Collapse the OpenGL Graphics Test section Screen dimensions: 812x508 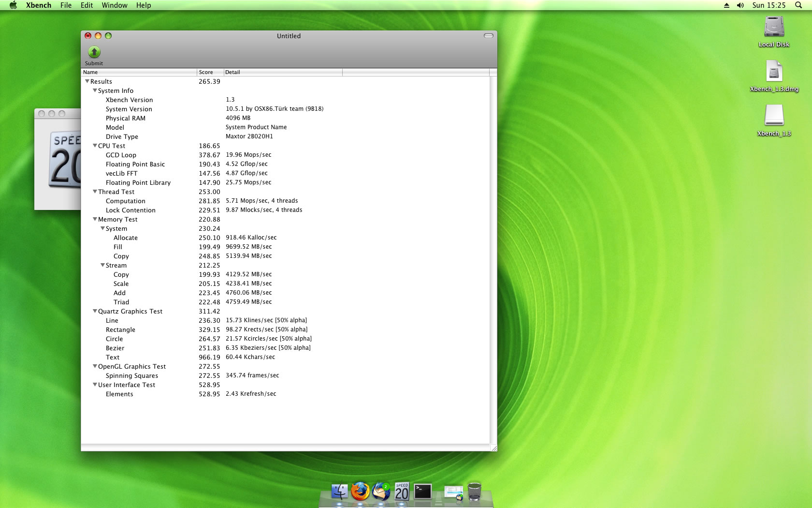point(95,366)
